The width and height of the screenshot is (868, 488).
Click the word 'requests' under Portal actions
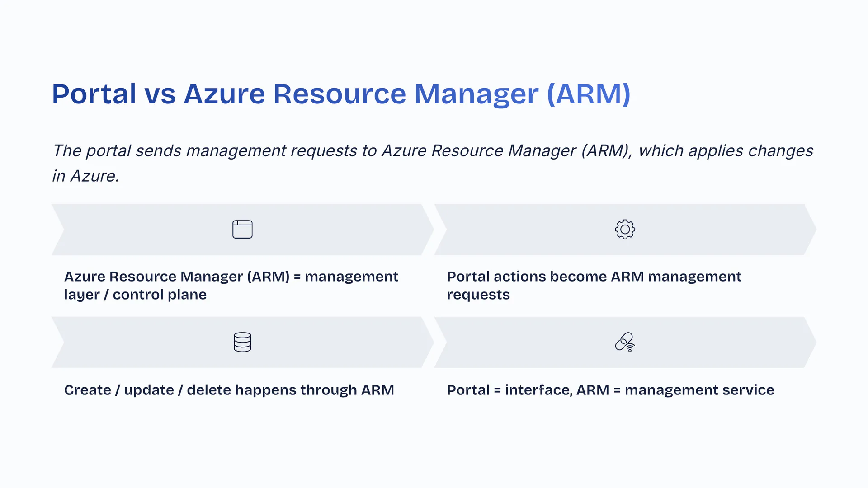click(x=478, y=295)
